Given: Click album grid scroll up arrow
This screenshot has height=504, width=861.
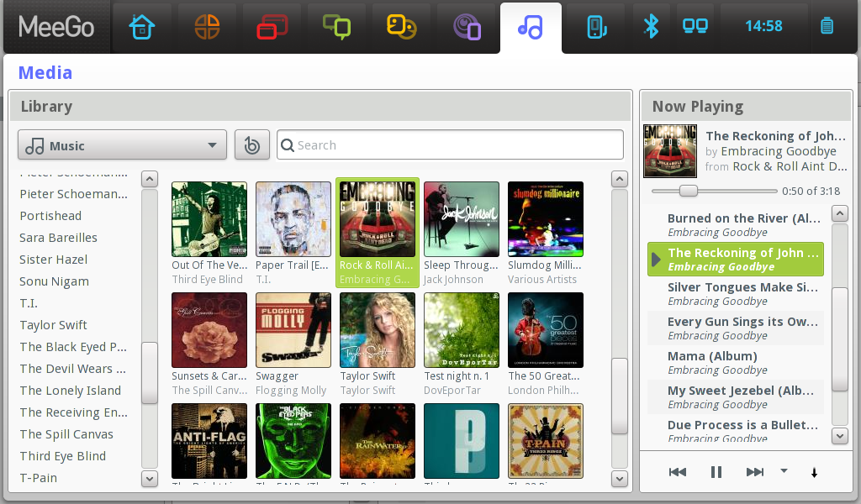Looking at the screenshot, I should pos(620,179).
